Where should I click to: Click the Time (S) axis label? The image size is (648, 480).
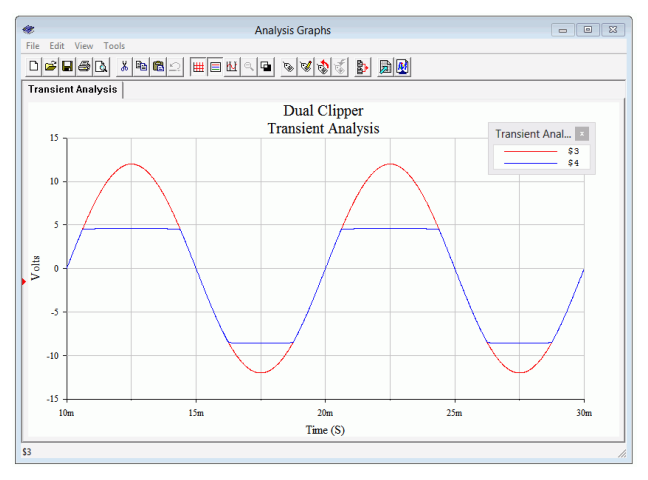point(325,430)
